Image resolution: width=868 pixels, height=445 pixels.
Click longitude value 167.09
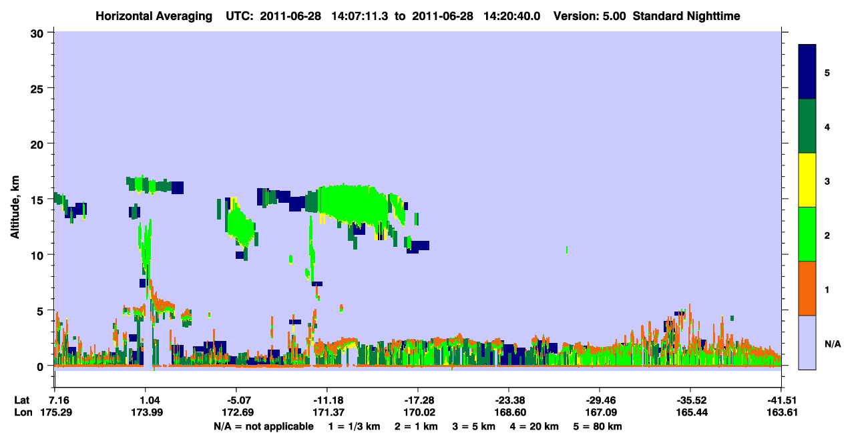pos(600,412)
